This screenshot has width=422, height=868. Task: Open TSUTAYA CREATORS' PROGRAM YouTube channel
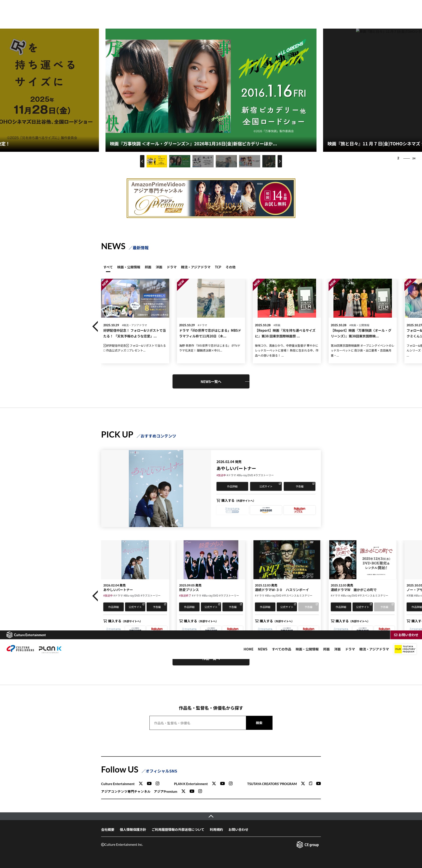tap(318, 784)
